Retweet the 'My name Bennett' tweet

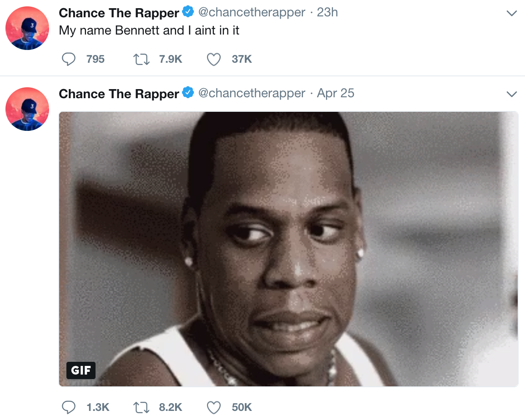141,59
